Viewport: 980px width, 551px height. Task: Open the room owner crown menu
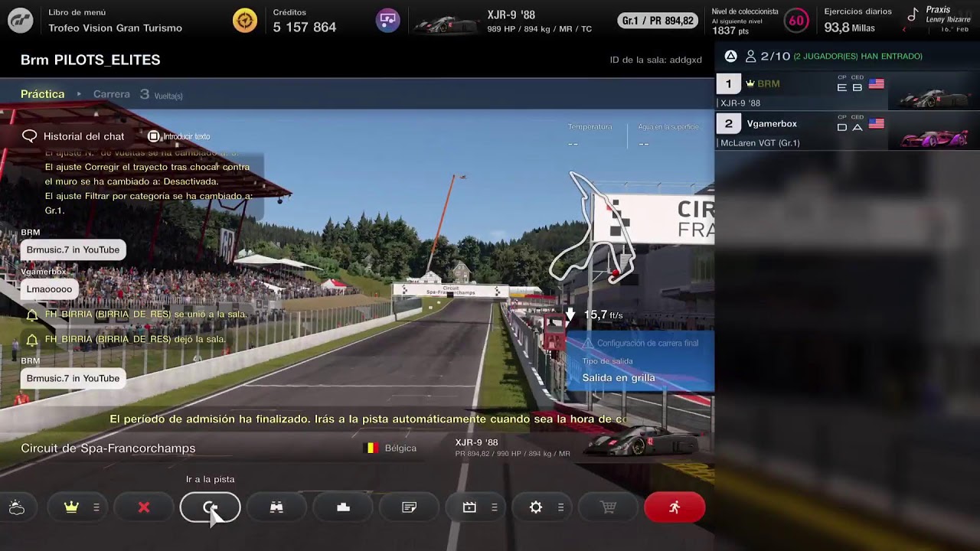coord(72,507)
